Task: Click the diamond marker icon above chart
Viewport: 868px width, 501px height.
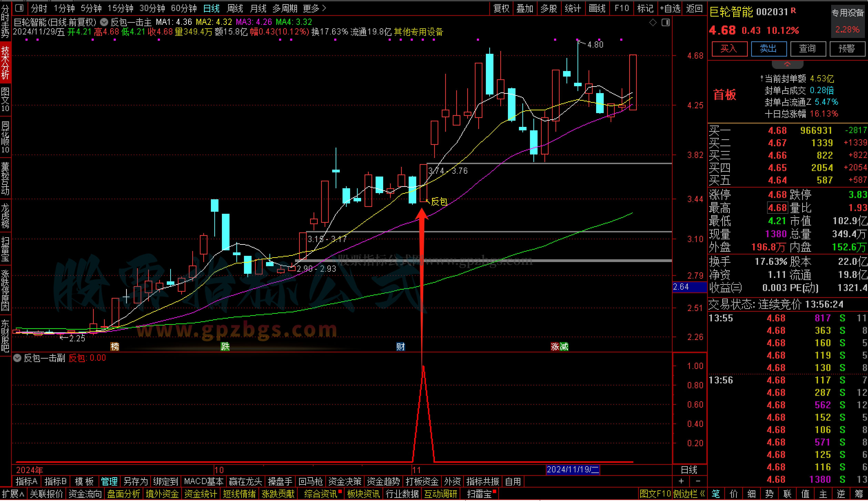Action: [x=653, y=23]
